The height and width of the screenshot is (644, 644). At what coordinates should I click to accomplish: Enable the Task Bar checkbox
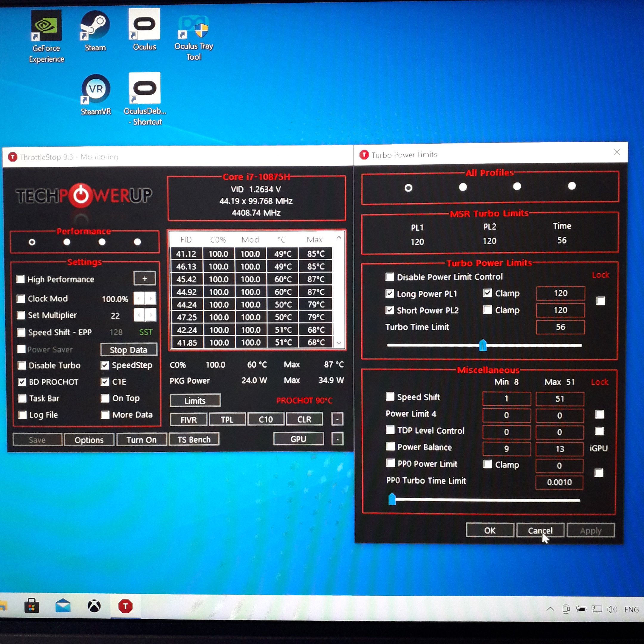[22, 398]
